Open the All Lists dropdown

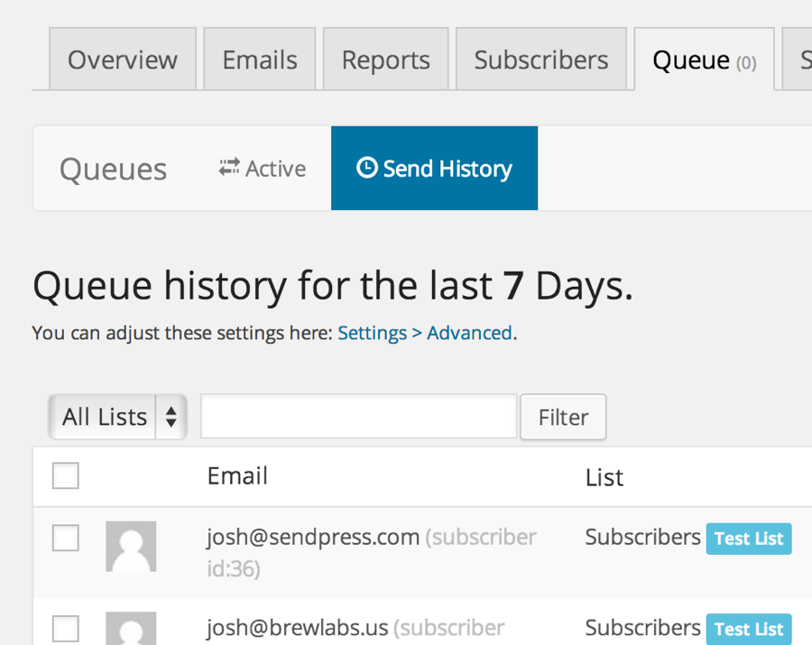pyautogui.click(x=117, y=417)
